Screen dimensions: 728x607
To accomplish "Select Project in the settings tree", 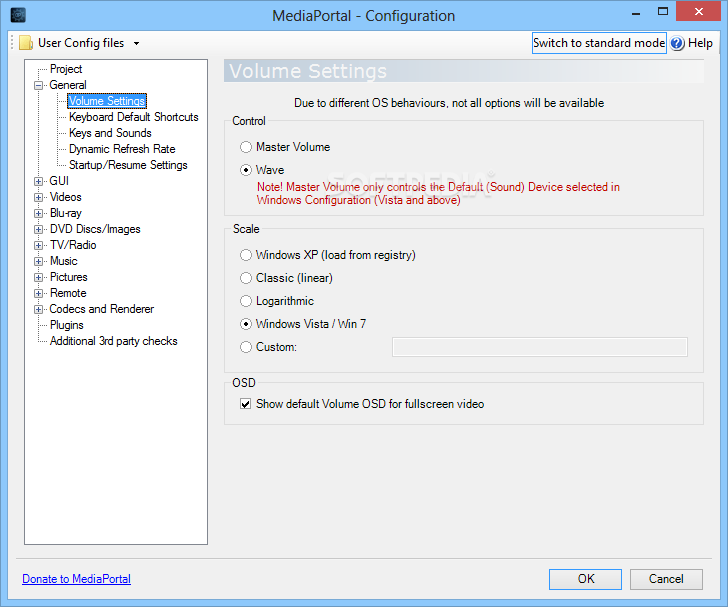I will tap(66, 69).
